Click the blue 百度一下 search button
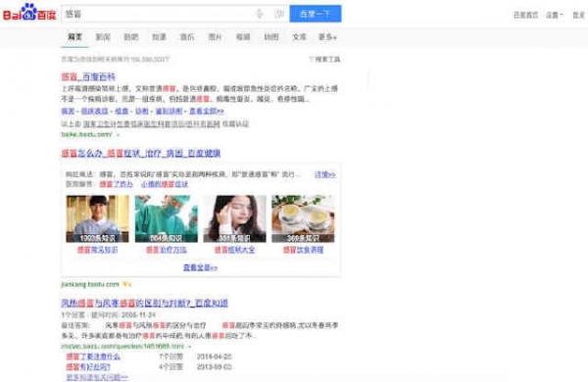Screen dimensions: 588x382 tap(316, 14)
